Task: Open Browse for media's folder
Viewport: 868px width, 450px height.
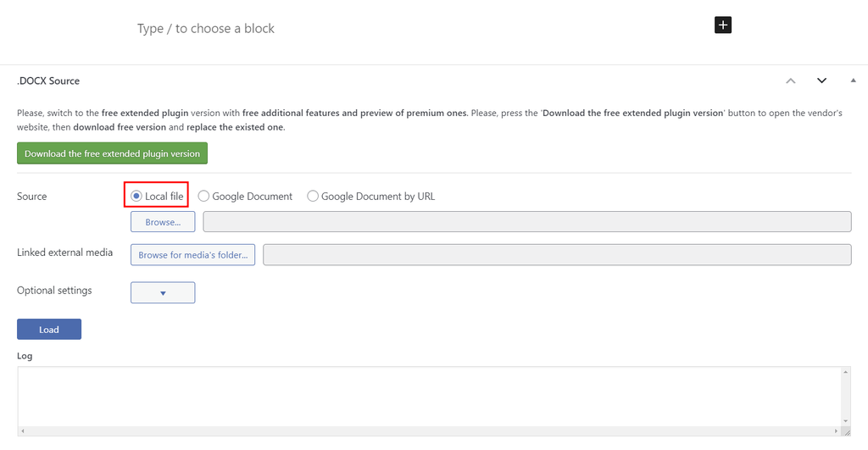Action: point(195,254)
